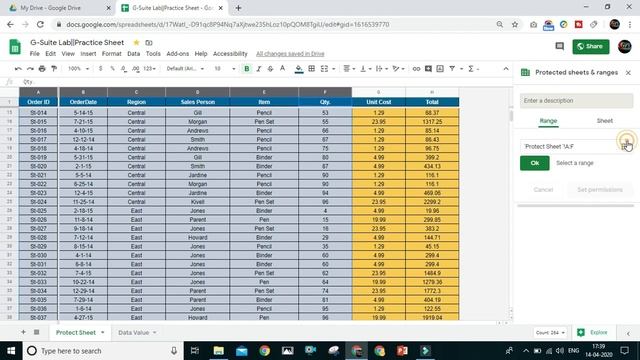The width and height of the screenshot is (640, 360).
Task: Click the Enter a description field
Action: tap(576, 101)
